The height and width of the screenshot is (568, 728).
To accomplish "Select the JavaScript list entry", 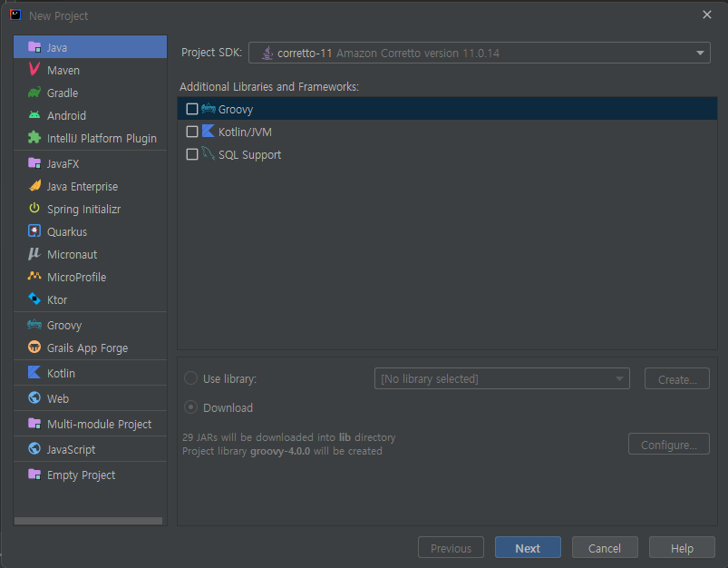I will 90,449.
